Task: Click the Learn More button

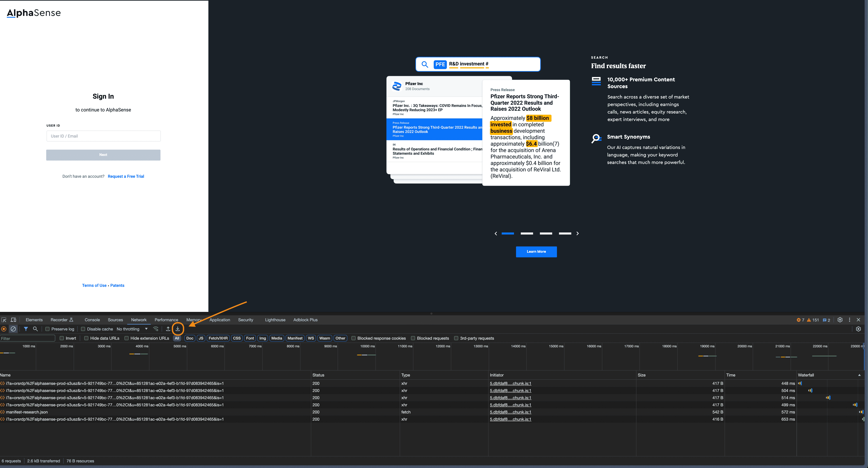Action: coord(536,252)
